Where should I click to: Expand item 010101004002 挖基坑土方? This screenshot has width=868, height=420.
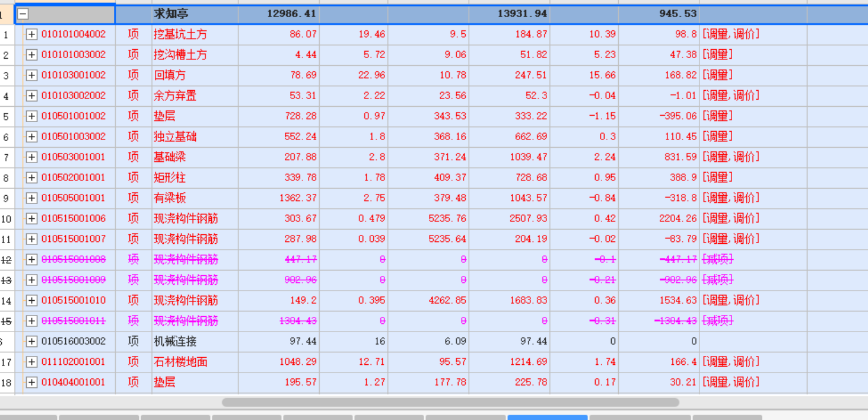31,34
